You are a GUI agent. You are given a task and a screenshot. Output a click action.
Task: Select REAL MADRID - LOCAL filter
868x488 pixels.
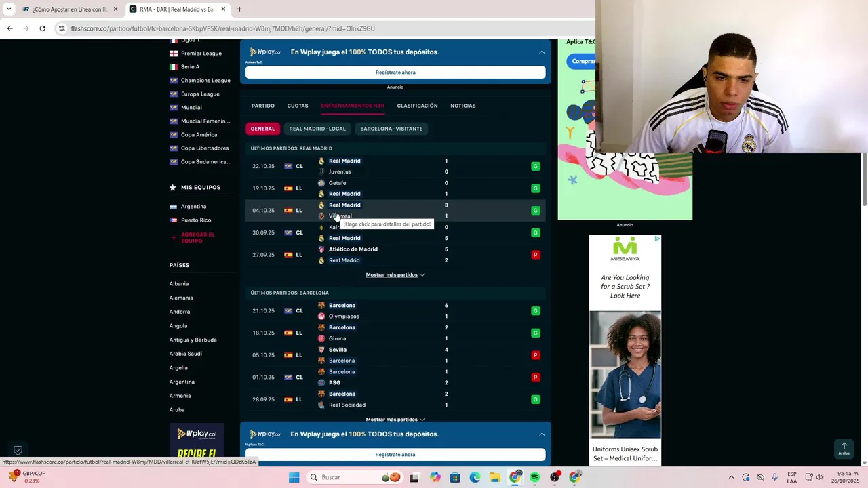tap(317, 129)
